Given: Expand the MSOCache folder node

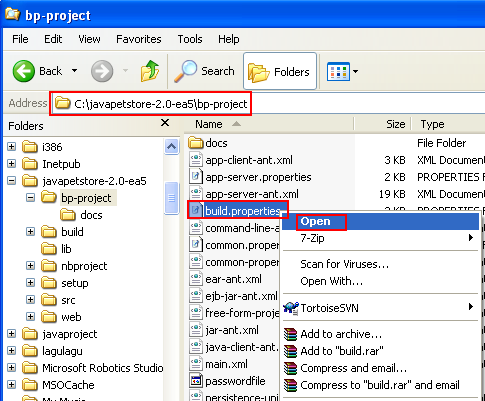Looking at the screenshot, I should (x=11, y=385).
